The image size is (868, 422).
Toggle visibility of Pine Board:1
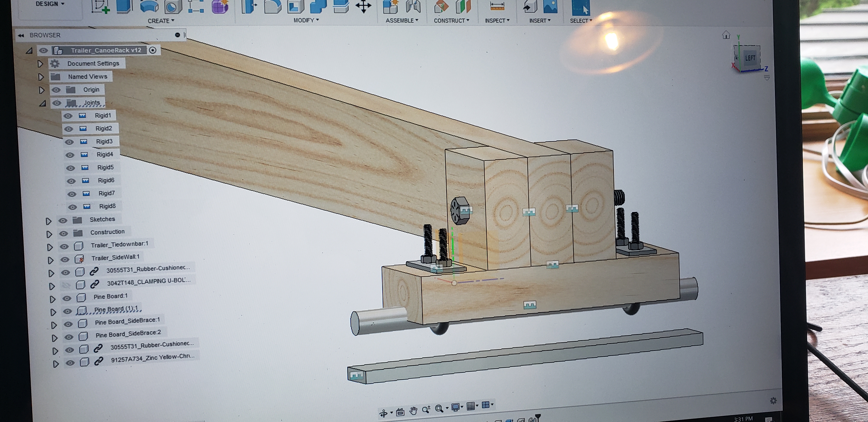coord(67,298)
